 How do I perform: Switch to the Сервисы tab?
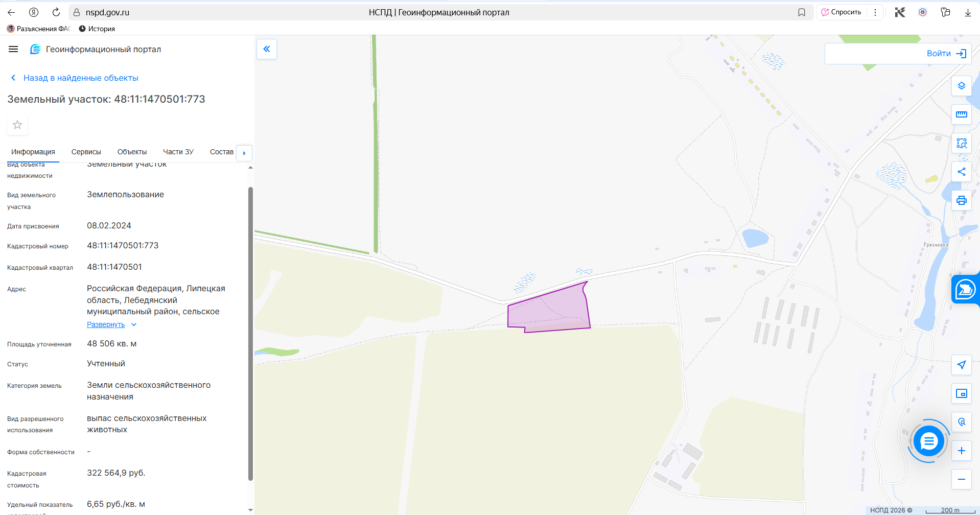[86, 152]
